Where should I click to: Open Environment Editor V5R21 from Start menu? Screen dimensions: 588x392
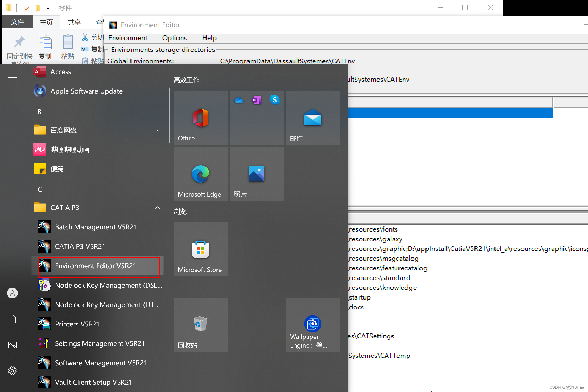pyautogui.click(x=95, y=266)
